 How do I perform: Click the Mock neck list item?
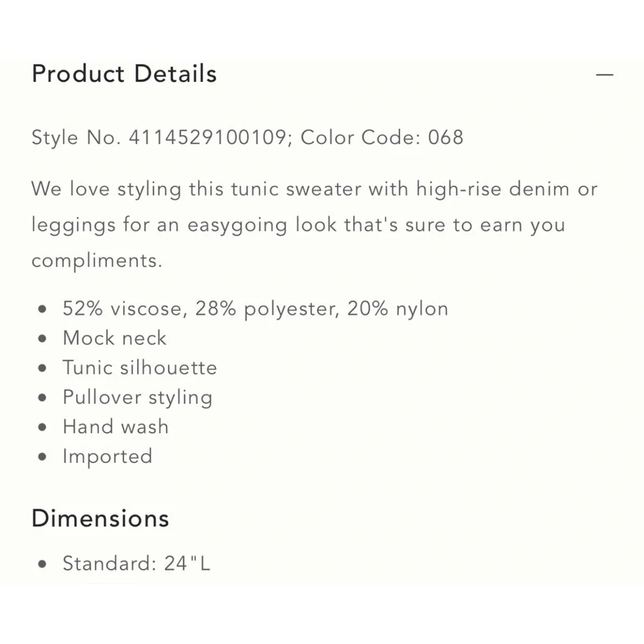click(115, 338)
